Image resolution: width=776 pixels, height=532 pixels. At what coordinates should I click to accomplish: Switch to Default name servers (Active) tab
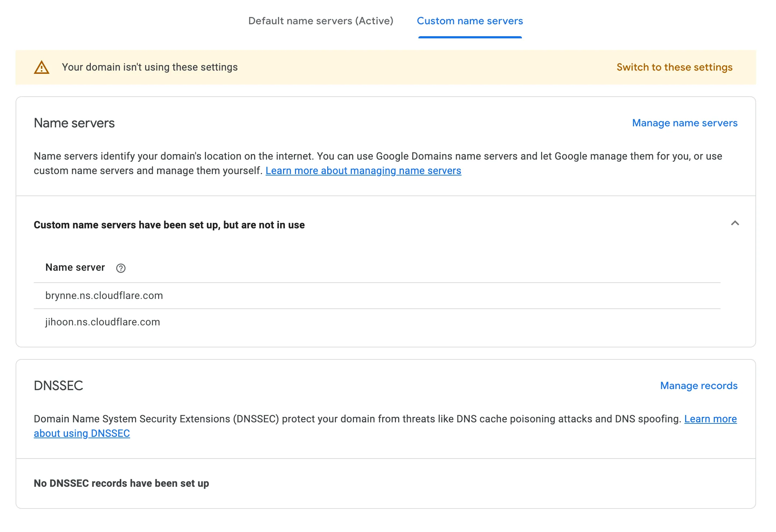[x=320, y=21]
